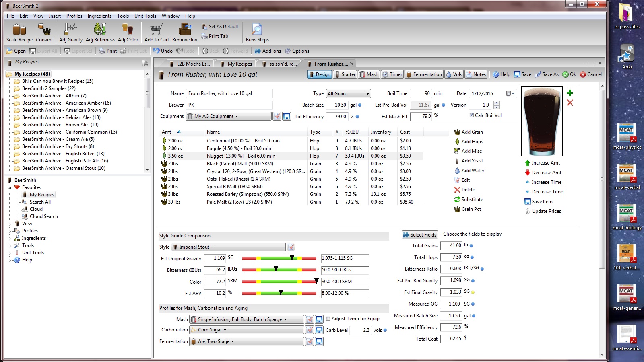Click the Bitterness IBUs range marker
The height and width of the screenshot is (362, 644).
click(x=276, y=269)
